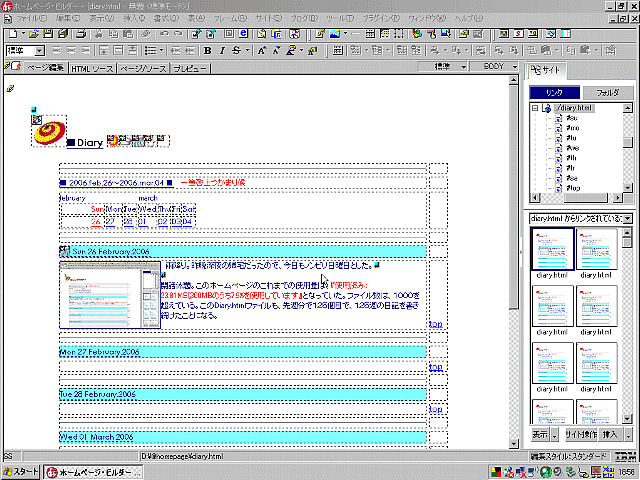Open the ファイル(F) menu
640x480 pixels.
coord(31,19)
